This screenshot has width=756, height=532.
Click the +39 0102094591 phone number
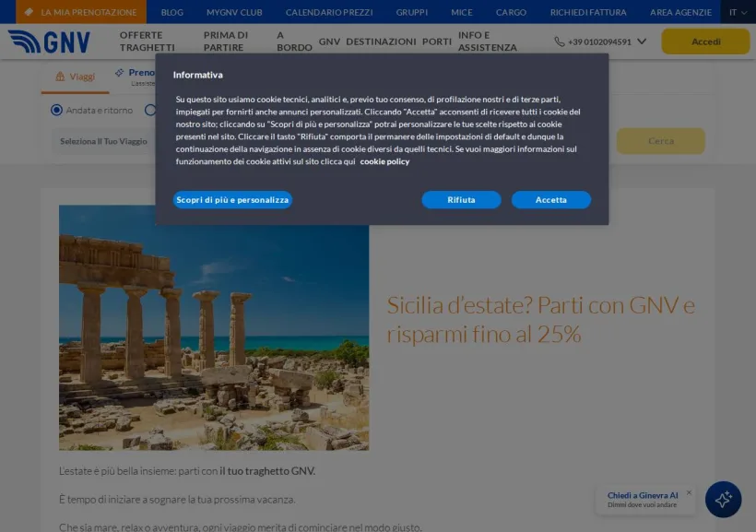pos(599,42)
